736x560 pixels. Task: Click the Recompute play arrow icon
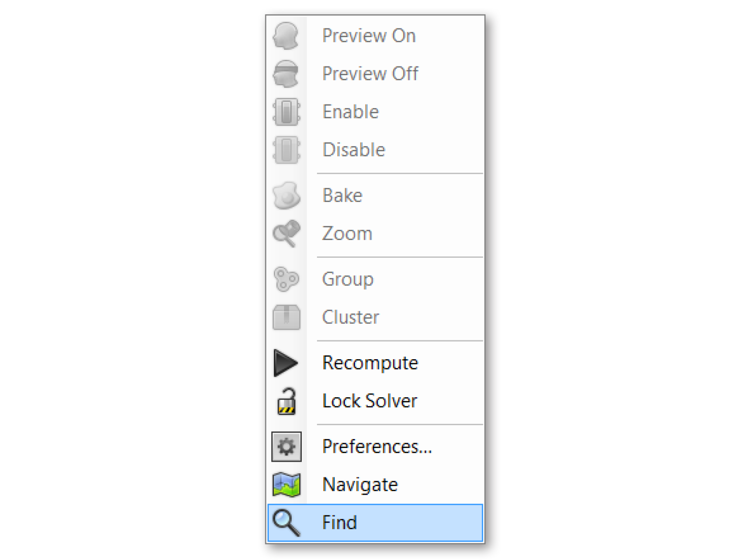coord(286,363)
